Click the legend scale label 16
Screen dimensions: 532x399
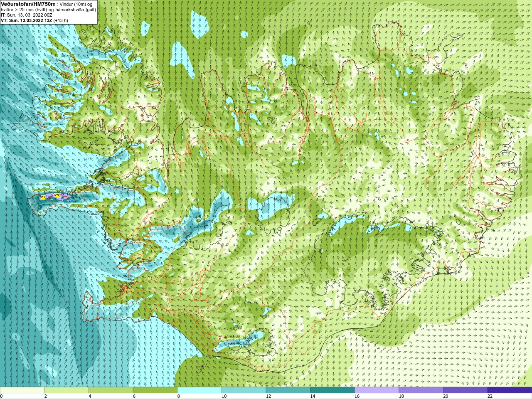click(x=357, y=396)
